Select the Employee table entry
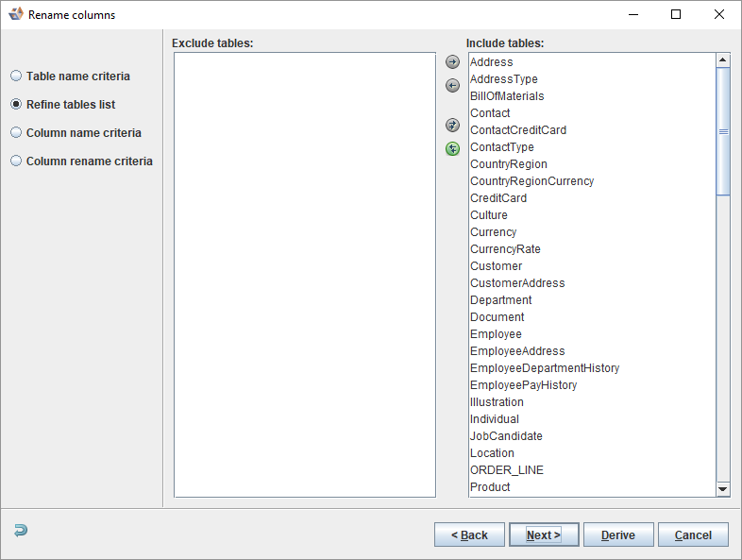The width and height of the screenshot is (742, 560). pos(592,334)
